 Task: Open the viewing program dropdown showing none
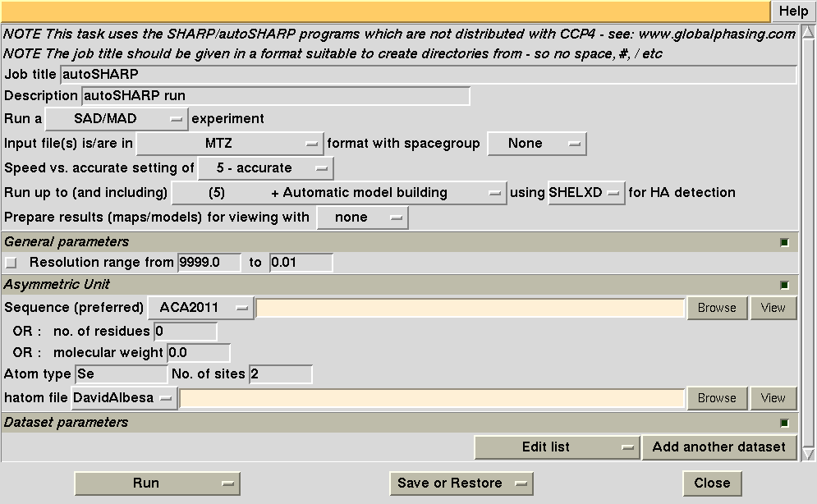tap(362, 218)
